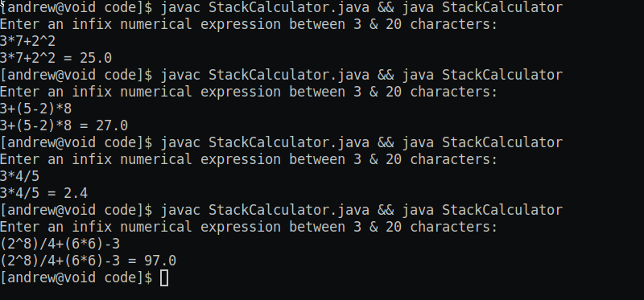Click the value 25.0 in the first result

tap(96, 58)
